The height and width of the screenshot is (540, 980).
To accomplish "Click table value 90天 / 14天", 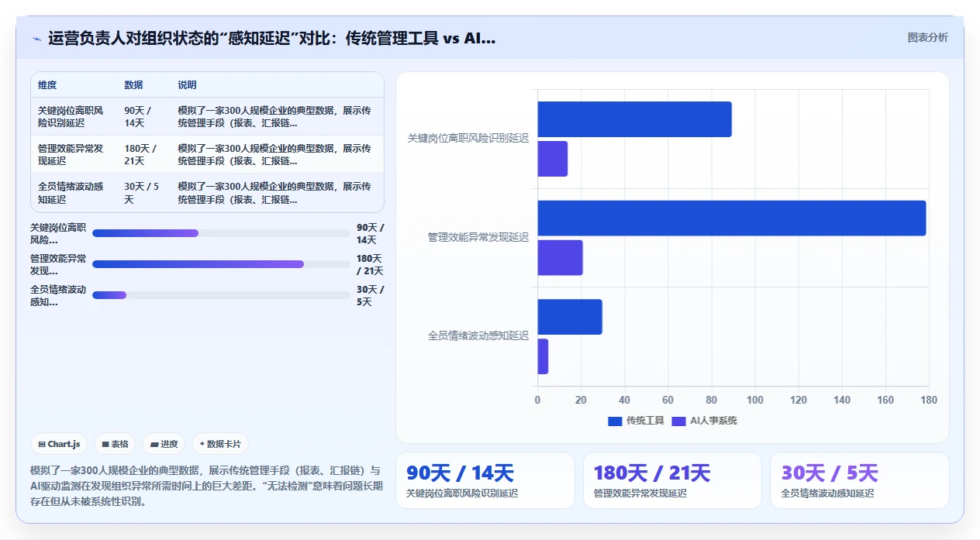I will pyautogui.click(x=138, y=117).
